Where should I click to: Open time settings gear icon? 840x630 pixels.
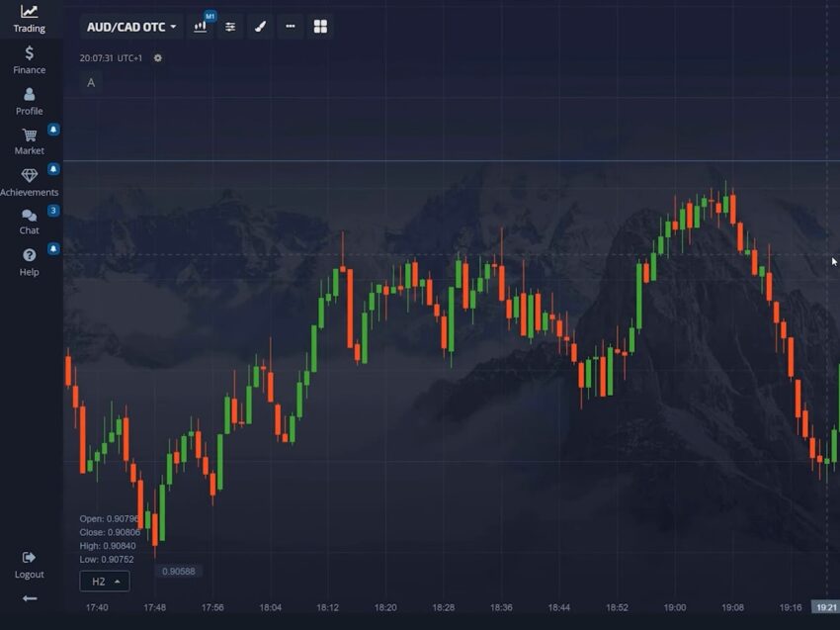click(157, 58)
